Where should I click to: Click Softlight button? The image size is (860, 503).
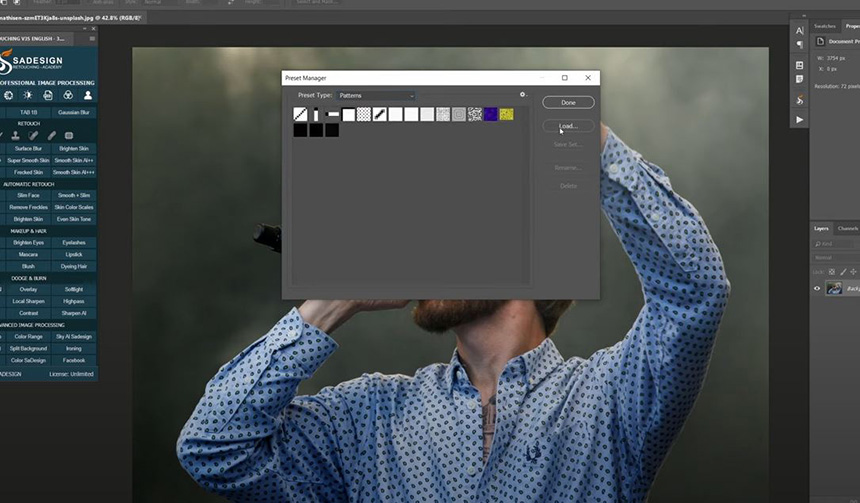[x=74, y=290]
